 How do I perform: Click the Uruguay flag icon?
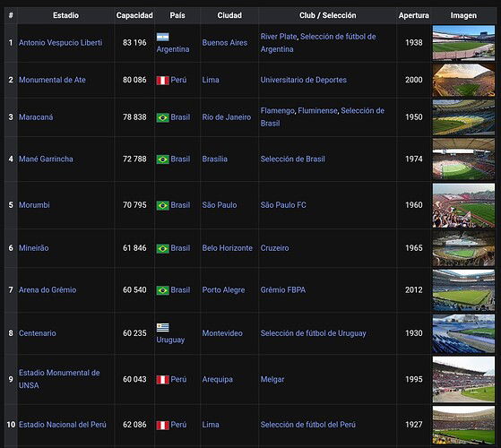(162, 328)
